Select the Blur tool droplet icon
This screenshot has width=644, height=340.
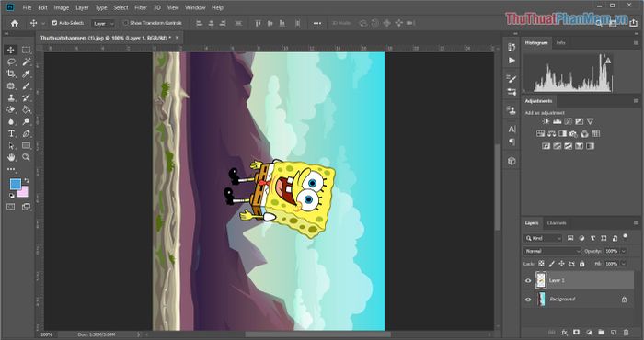[x=11, y=121]
